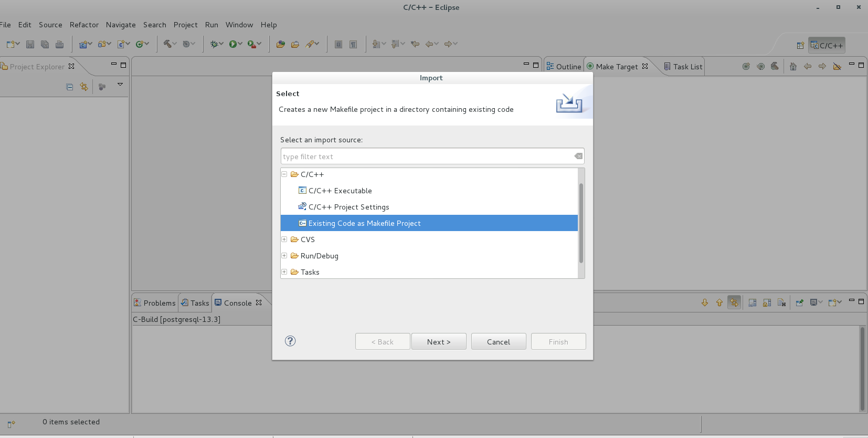Click the Debug bug icon in toolbar
Viewport: 868px width, 438px height.
tap(214, 44)
